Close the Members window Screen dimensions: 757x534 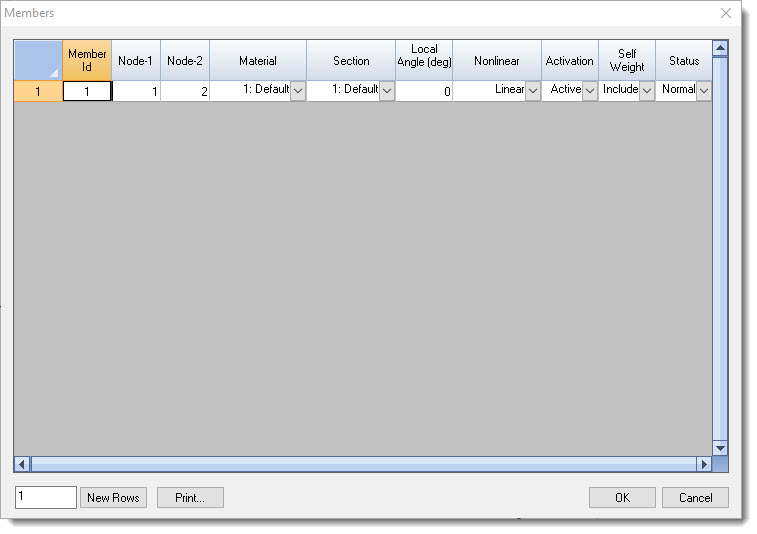click(x=727, y=13)
